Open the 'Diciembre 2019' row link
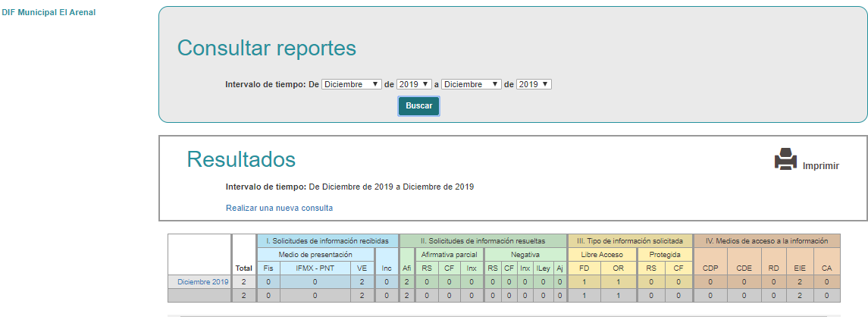This screenshot has height=317, width=868. [x=202, y=282]
